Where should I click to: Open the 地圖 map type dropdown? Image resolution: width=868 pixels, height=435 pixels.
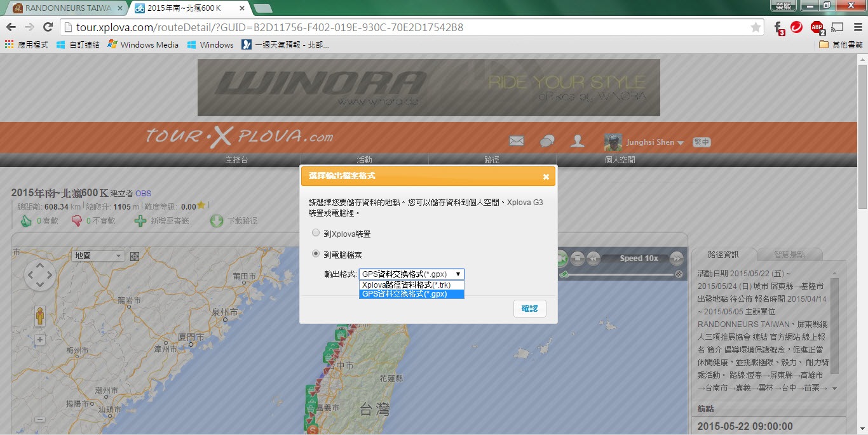pyautogui.click(x=98, y=256)
